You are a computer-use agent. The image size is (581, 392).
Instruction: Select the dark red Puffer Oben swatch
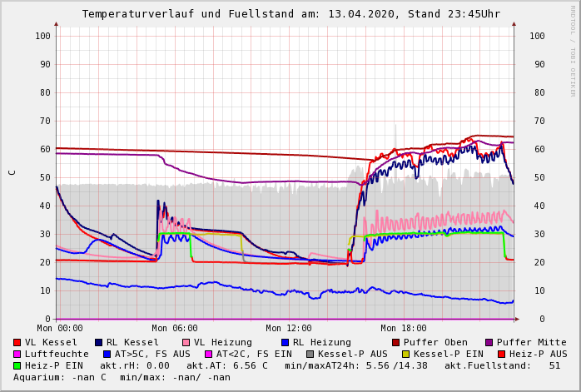(x=396, y=342)
